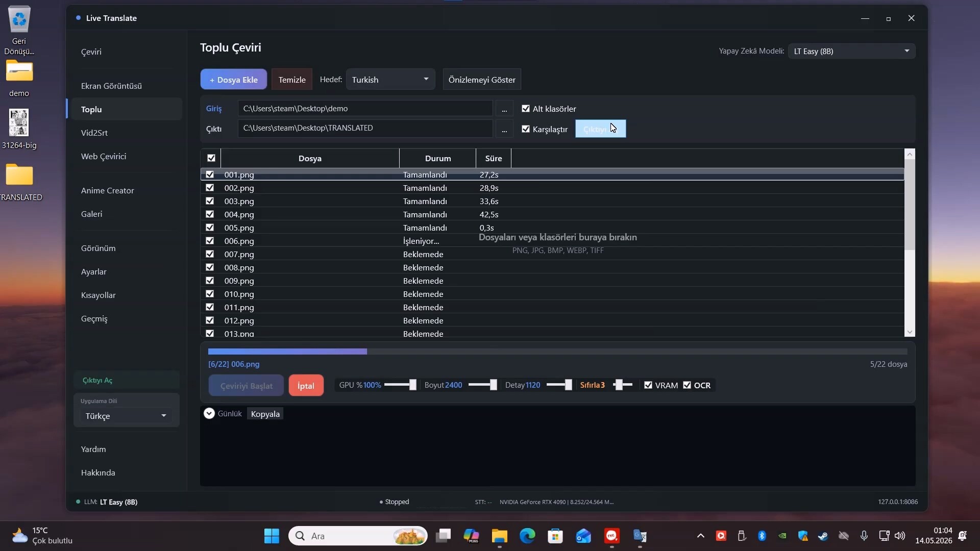
Task: Copy the log with Kopyala
Action: click(x=265, y=414)
